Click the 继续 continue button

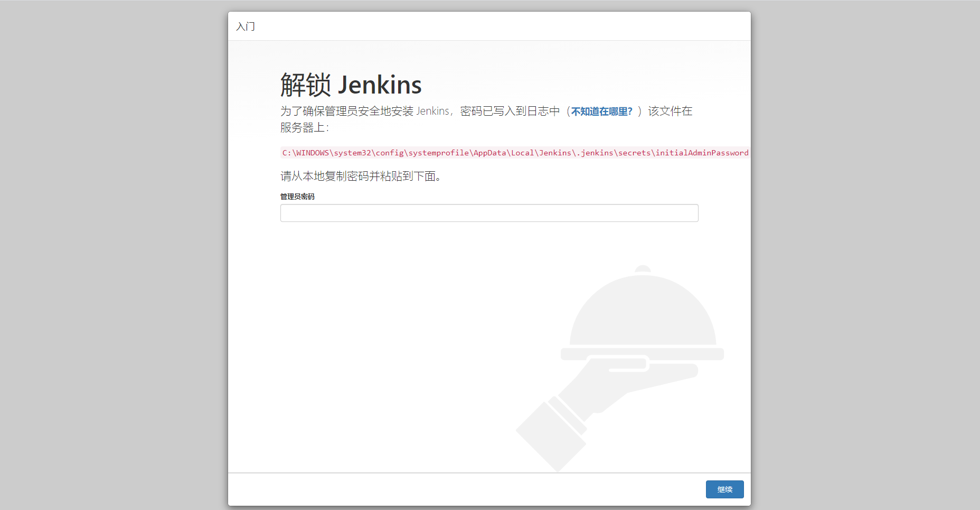click(724, 489)
